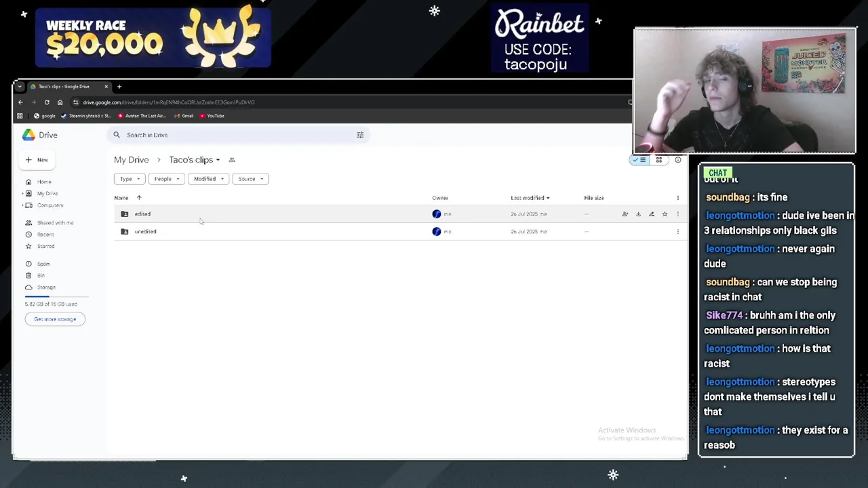Click the search magnifier icon
This screenshot has height=488, width=868.
[x=117, y=135]
